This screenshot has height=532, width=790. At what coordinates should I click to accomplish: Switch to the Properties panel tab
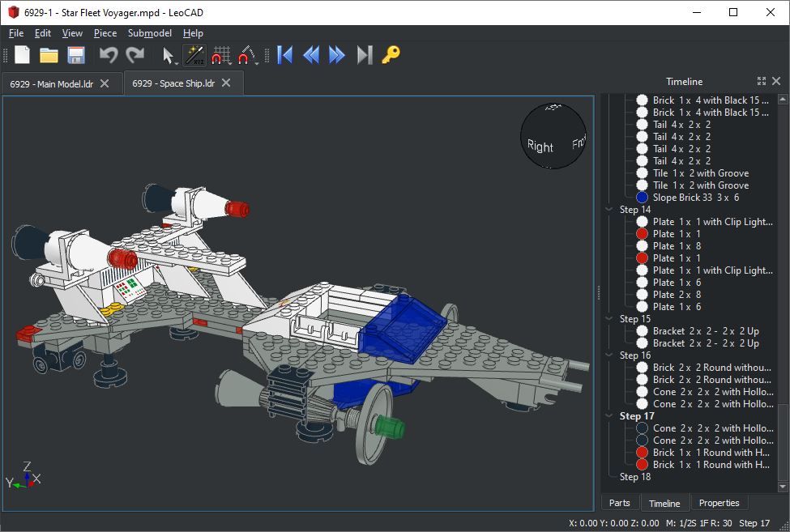[719, 503]
